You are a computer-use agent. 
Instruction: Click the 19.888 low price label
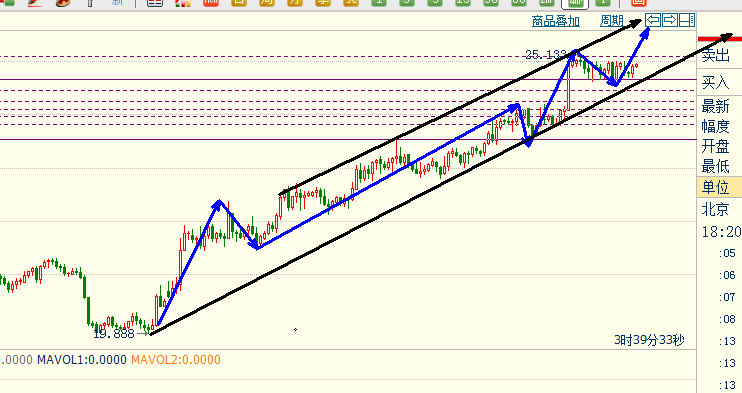[114, 334]
